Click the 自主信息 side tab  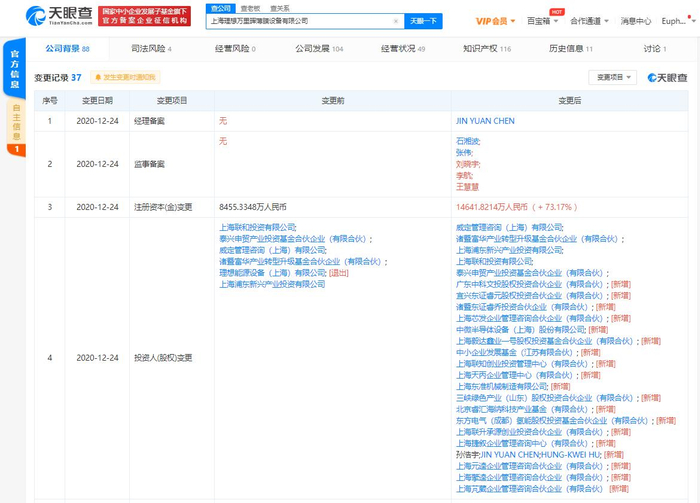coord(16,121)
